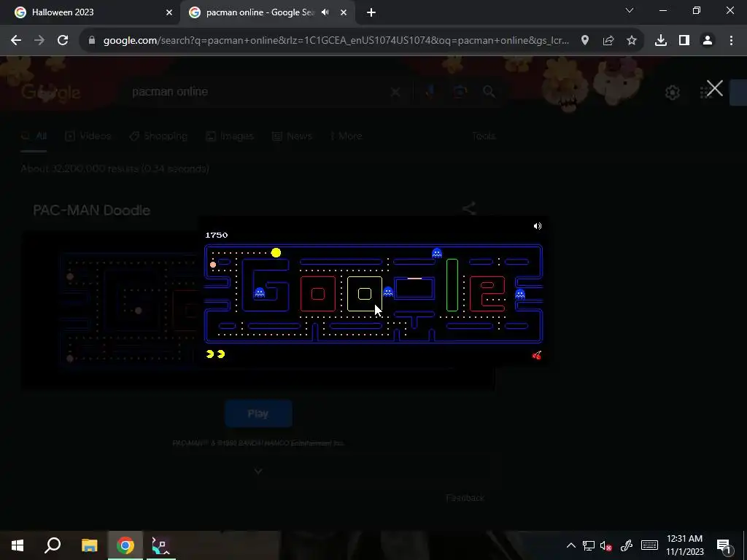747x560 pixels.
Task: Open the search Tools options
Action: coord(484,136)
